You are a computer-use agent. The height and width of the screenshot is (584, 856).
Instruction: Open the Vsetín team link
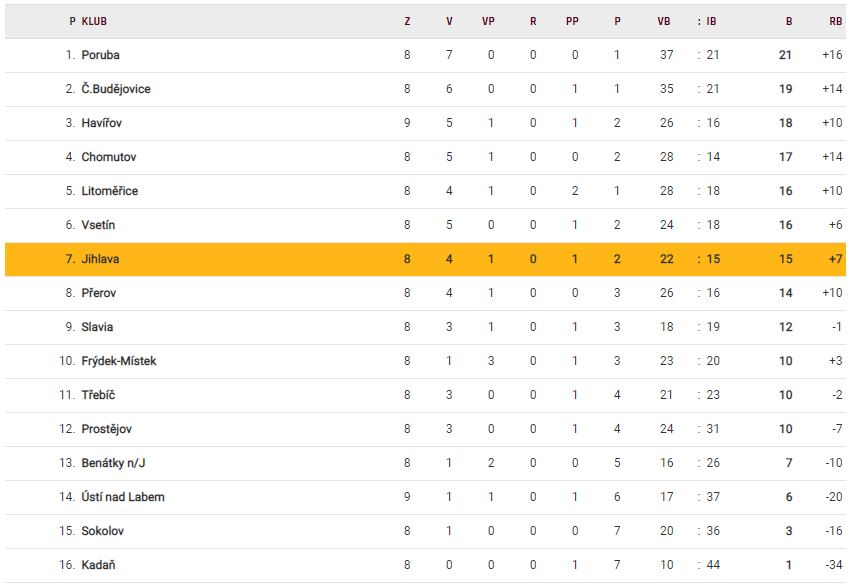click(98, 225)
